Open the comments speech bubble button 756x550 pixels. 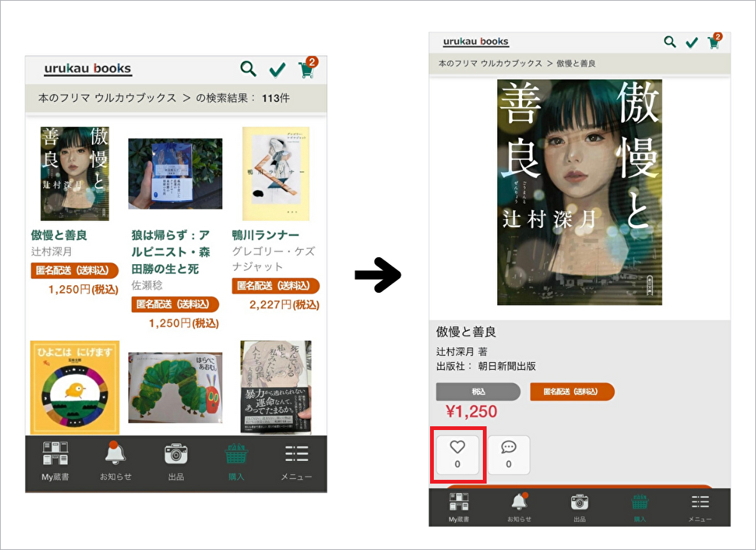point(509,454)
